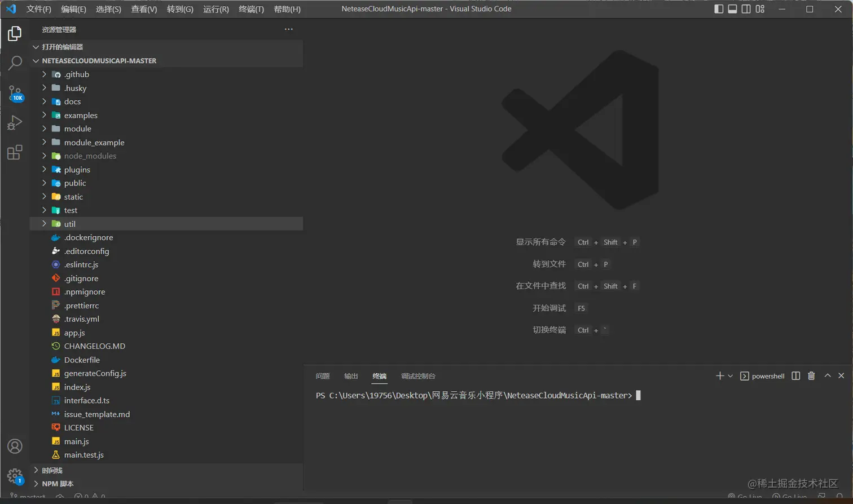Expand the plugins folder

[166, 170]
